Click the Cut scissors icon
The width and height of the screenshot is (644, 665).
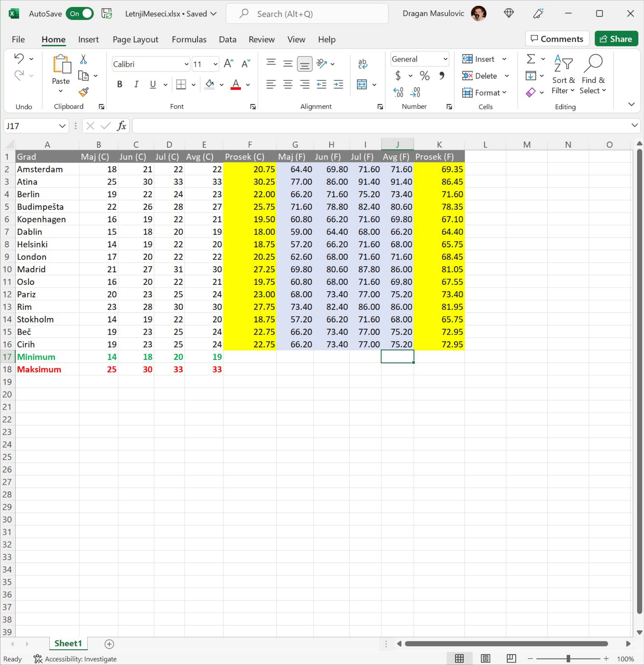[83, 59]
